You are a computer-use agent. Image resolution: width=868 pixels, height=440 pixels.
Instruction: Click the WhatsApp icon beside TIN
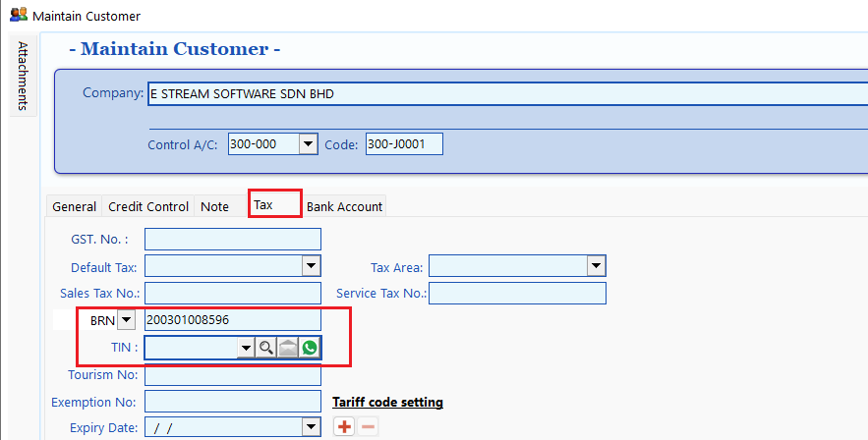click(311, 348)
